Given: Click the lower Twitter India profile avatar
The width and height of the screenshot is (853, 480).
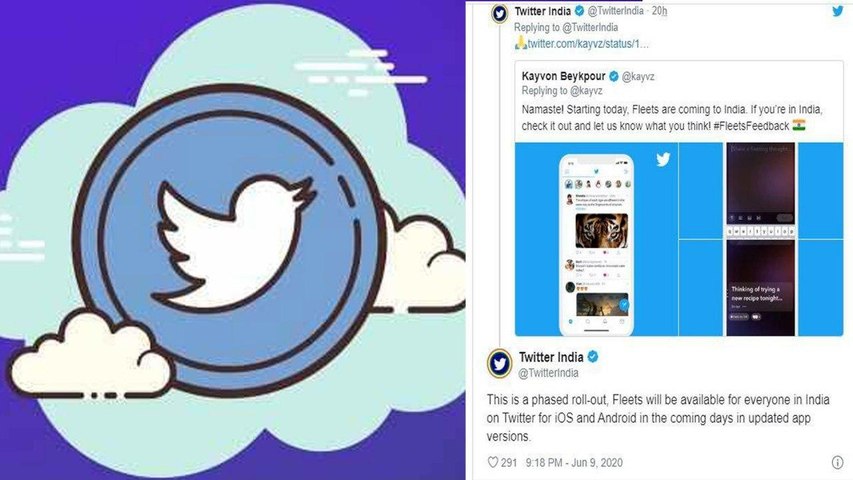Looking at the screenshot, I should (499, 364).
